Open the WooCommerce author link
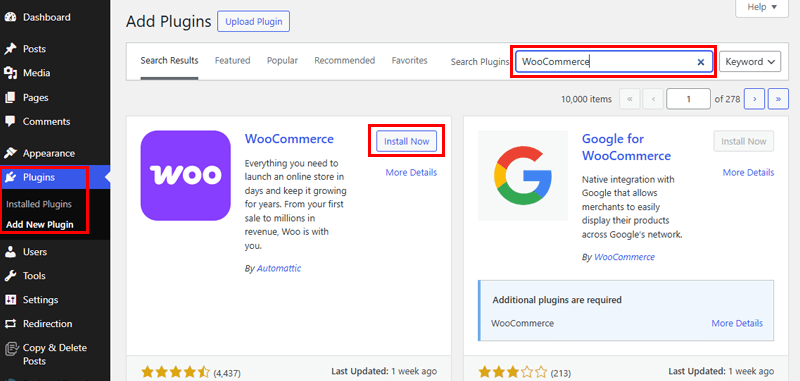 pyautogui.click(x=624, y=257)
